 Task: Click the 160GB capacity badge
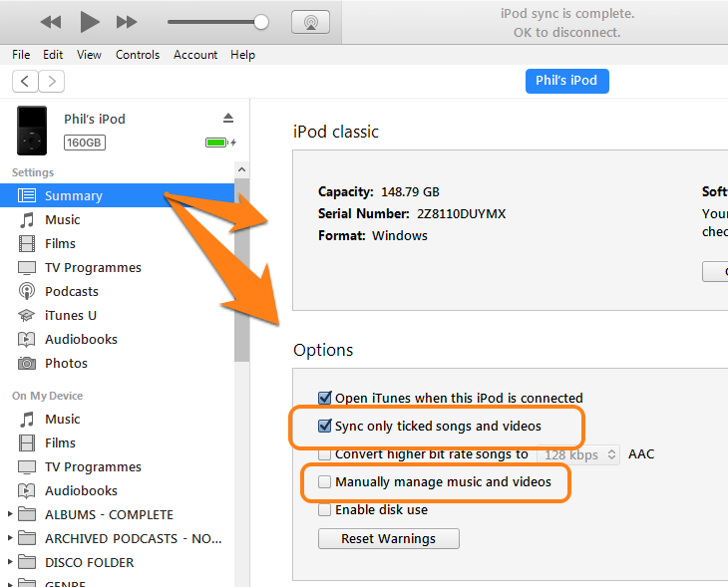pyautogui.click(x=85, y=143)
